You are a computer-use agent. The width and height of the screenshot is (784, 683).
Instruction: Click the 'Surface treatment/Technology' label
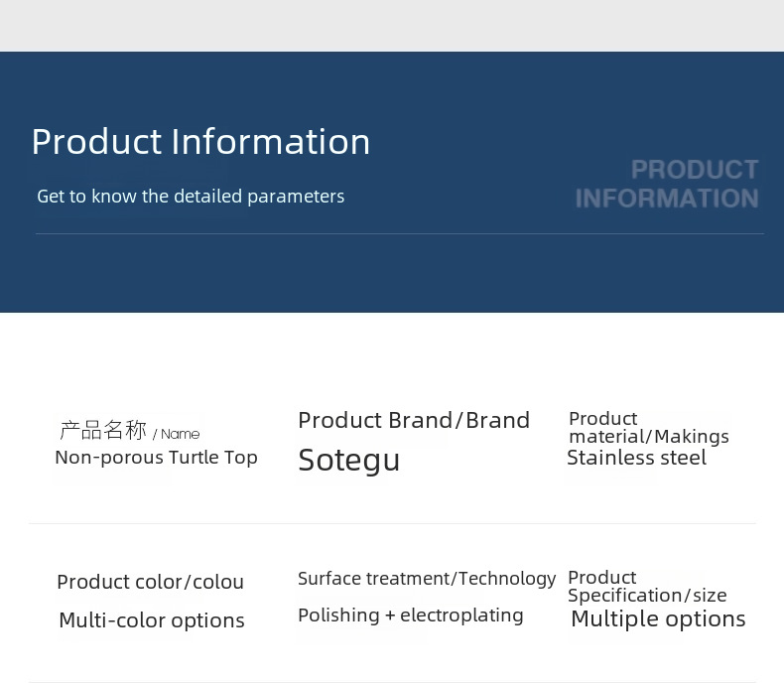tap(427, 579)
